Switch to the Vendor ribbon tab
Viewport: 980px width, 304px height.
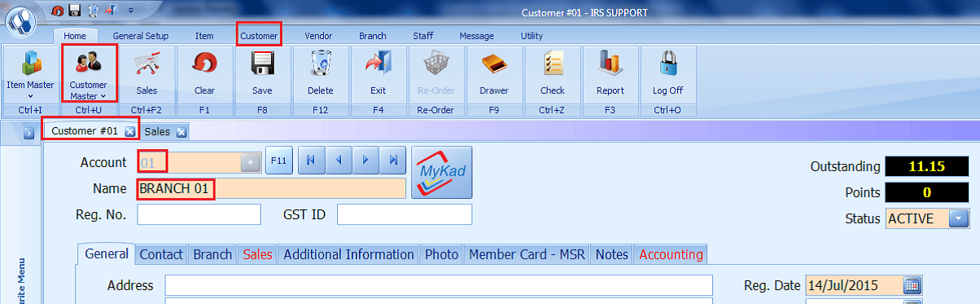pyautogui.click(x=318, y=36)
